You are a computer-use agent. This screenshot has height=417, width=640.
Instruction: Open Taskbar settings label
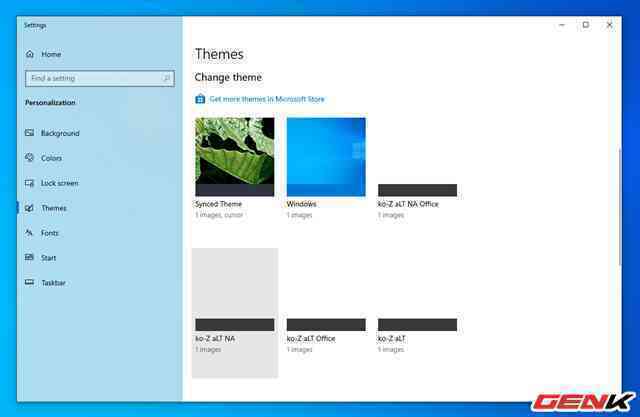pyautogui.click(x=53, y=283)
